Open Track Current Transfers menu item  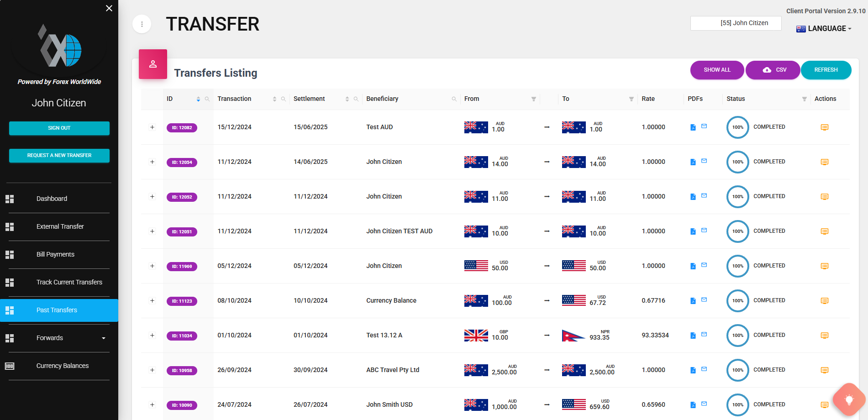point(69,282)
